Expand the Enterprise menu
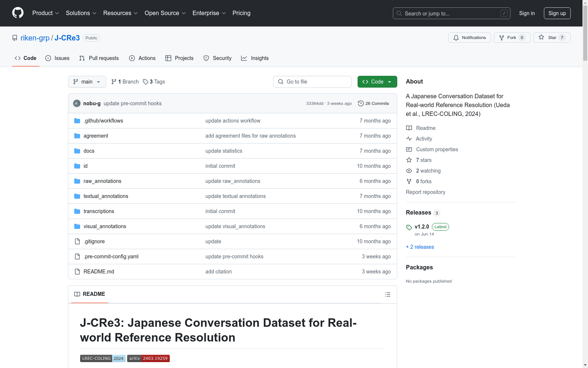Screen dimensions: 588x368 point(209,13)
